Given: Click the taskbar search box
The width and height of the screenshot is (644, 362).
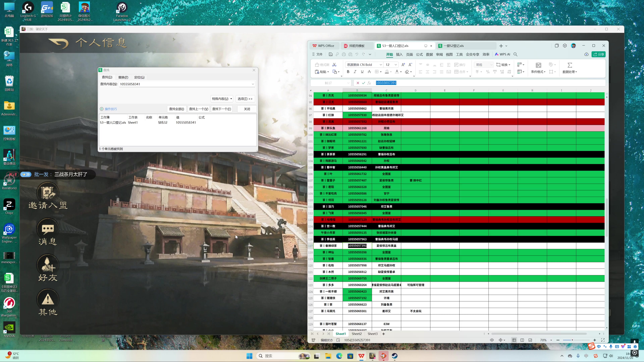Looking at the screenshot, I should coord(283,356).
